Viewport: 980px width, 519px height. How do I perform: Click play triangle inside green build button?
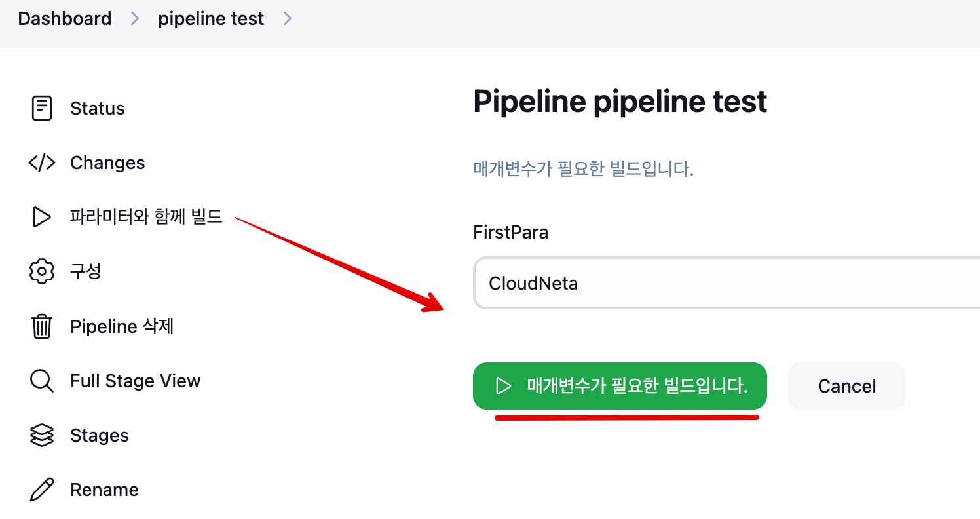pyautogui.click(x=503, y=386)
